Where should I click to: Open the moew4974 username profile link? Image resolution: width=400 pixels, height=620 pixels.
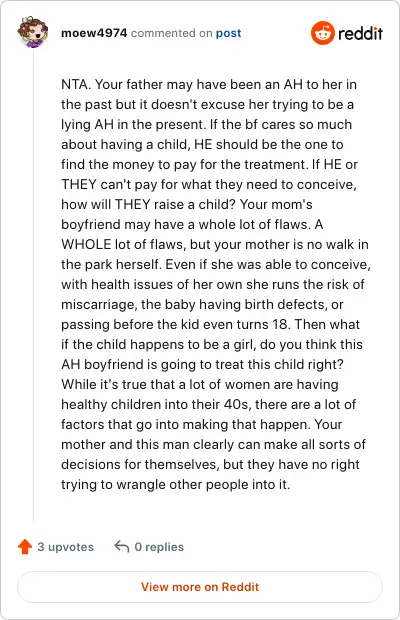(94, 33)
